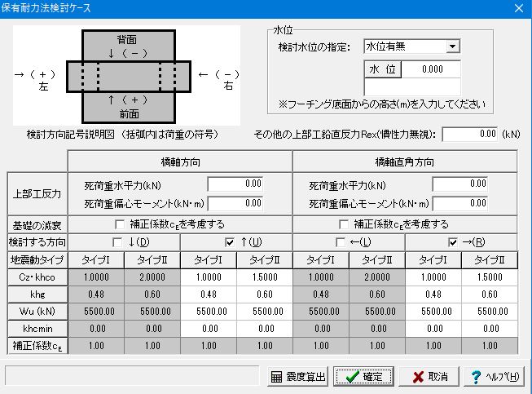Click the calculator icon on 震度算出
This screenshot has width=532, height=394.
point(276,377)
